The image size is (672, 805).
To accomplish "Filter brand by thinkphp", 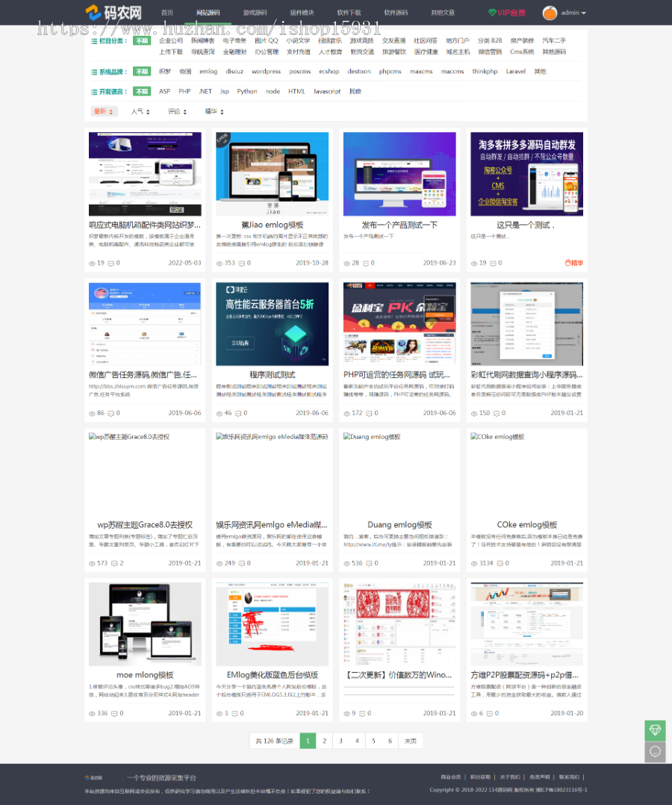I will [485, 72].
